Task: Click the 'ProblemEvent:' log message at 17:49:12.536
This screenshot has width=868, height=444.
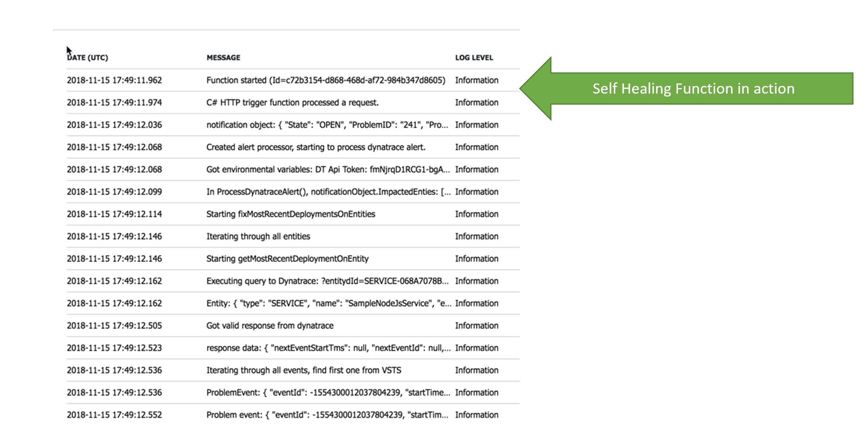Action: pos(328,393)
